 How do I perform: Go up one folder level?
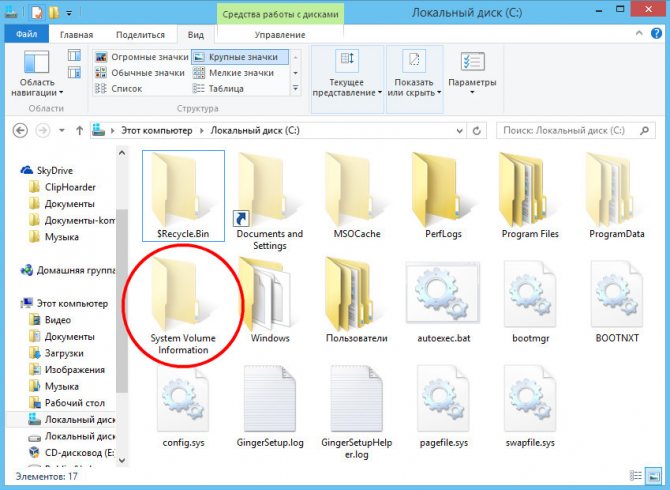click(x=79, y=130)
